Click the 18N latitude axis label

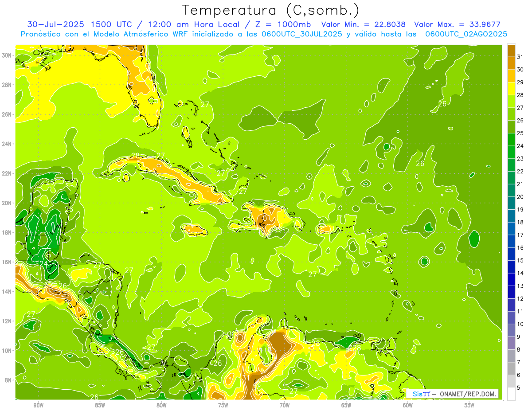click(7, 232)
